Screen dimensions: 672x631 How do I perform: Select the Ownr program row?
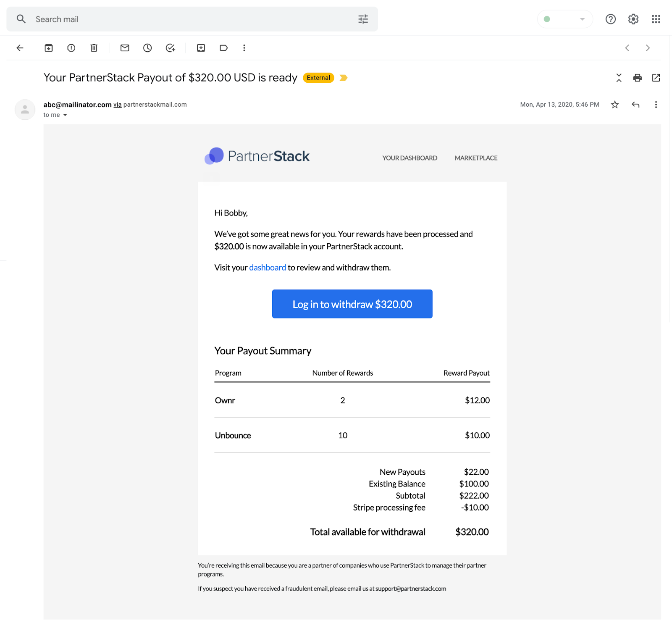pos(352,400)
